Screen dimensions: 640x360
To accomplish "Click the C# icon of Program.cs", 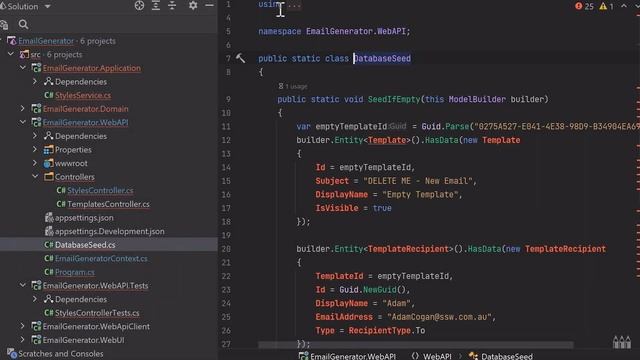I will coord(49,272).
